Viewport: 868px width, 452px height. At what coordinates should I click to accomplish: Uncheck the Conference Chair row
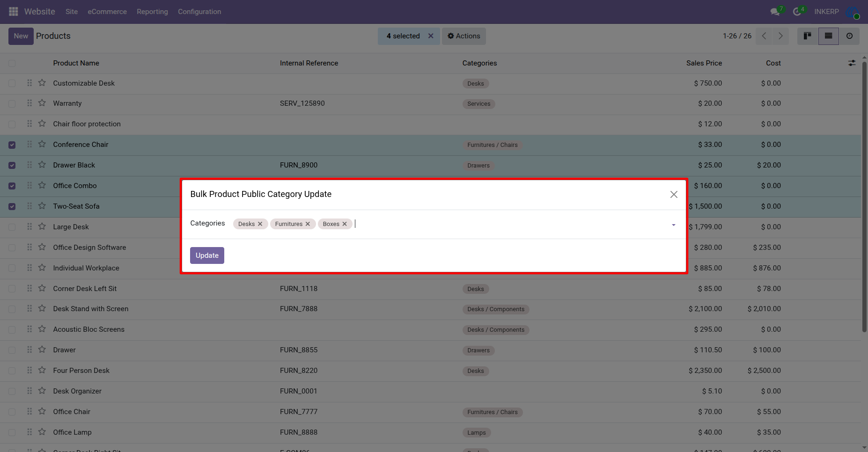point(12,145)
